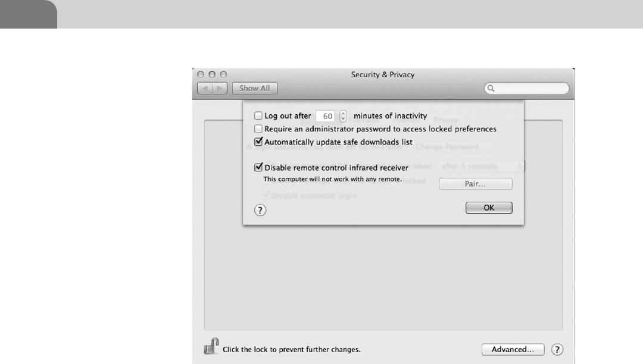Uncheck Automatically update safe downloads list

coord(258,142)
